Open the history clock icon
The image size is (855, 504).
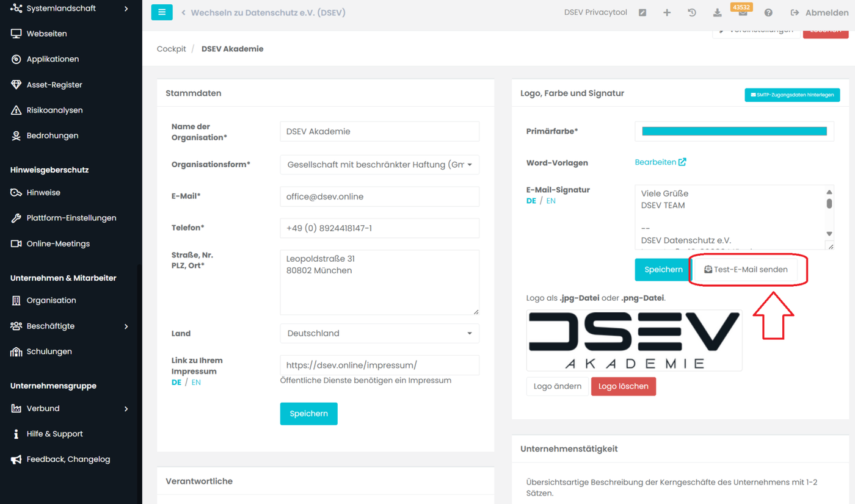[x=692, y=13]
